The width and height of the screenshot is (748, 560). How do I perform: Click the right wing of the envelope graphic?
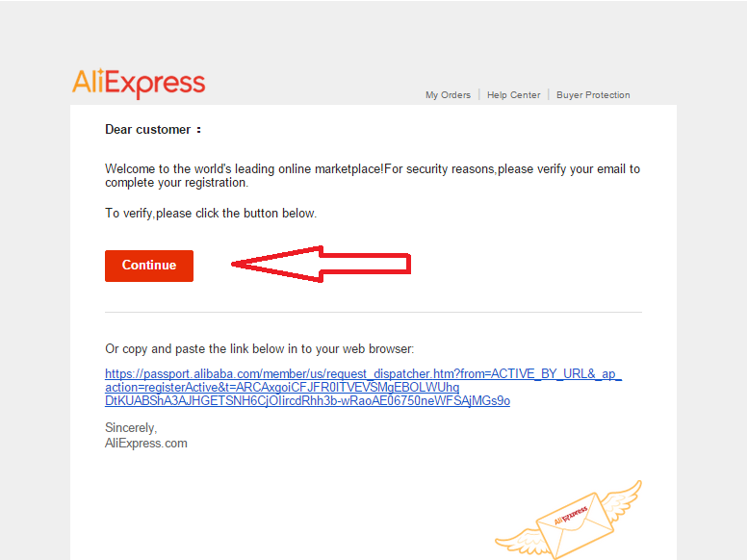[622, 501]
